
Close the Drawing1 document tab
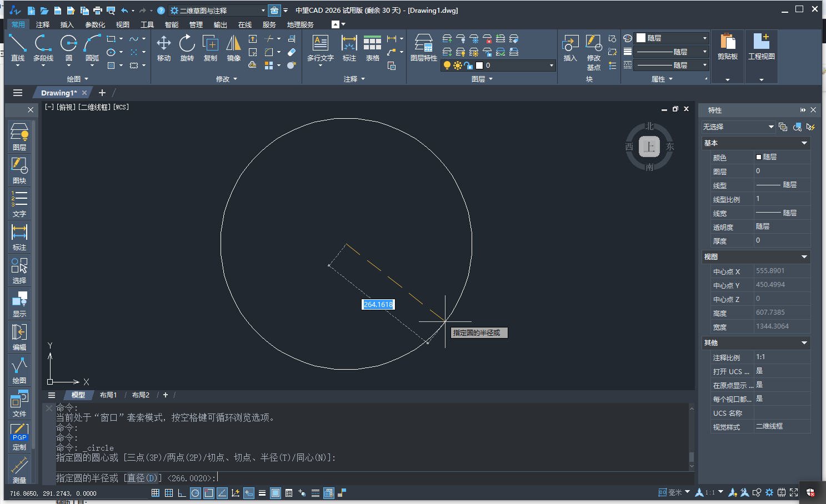84,93
